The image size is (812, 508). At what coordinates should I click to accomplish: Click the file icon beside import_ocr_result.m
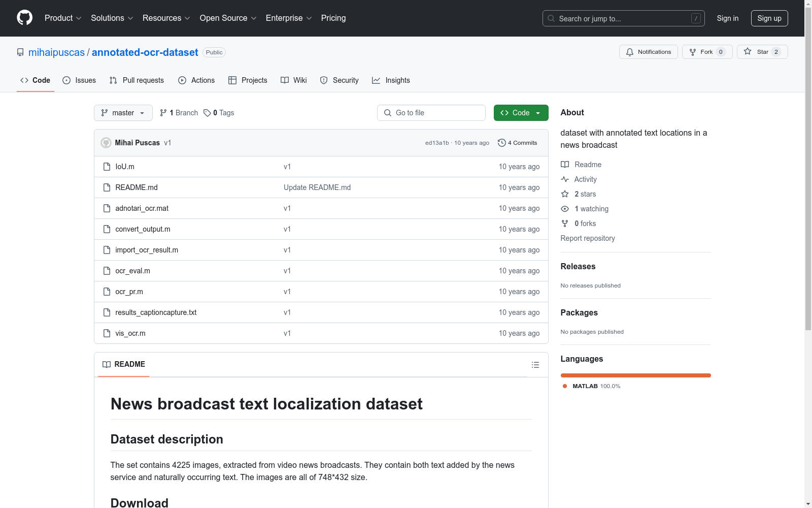tap(107, 250)
